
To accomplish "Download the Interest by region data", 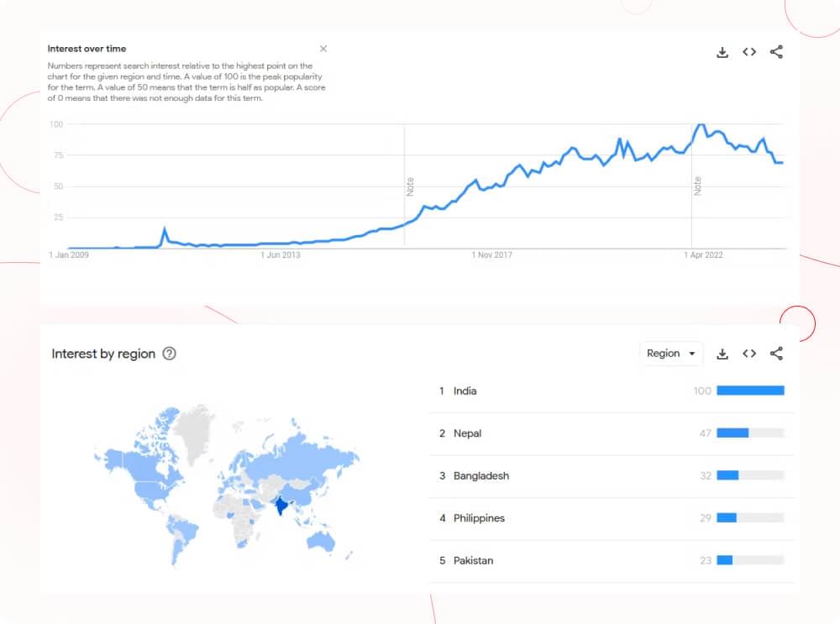I will click(722, 354).
